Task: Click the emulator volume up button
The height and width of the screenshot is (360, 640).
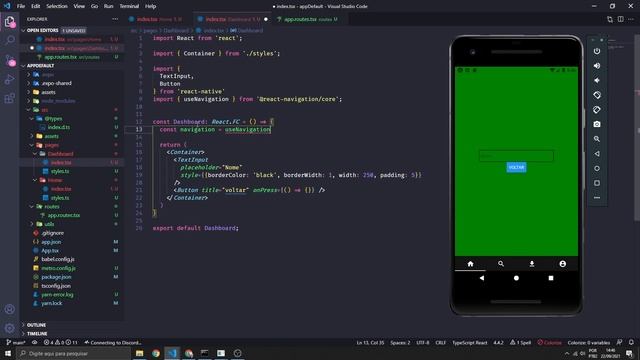Action: tap(597, 66)
